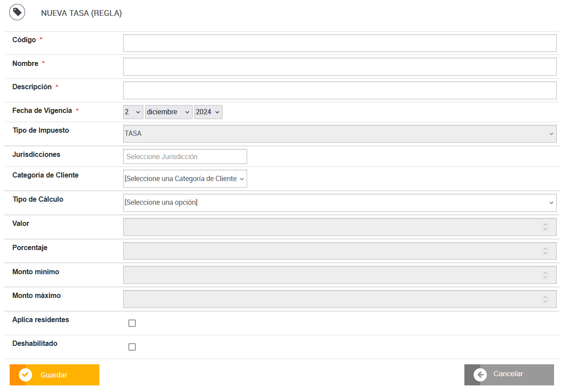This screenshot has height=392, width=562.
Task: Enable the Aplica residentes checkbox
Action: coord(132,323)
